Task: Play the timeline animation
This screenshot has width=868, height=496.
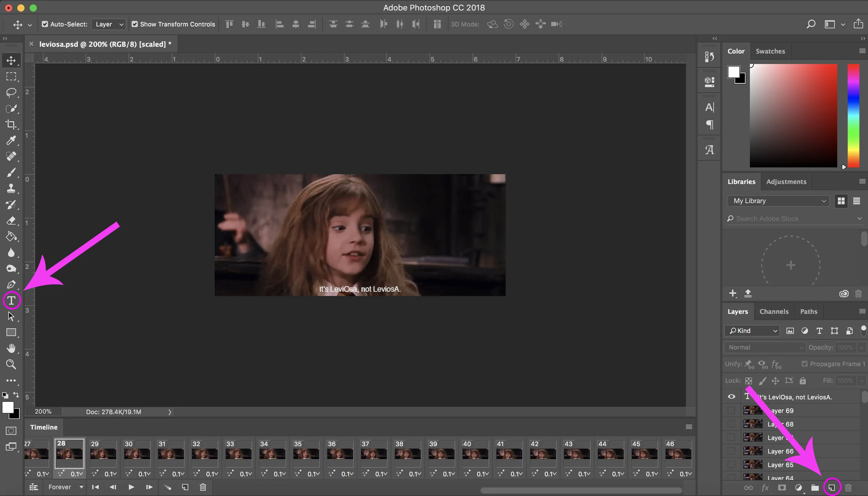Action: [131, 487]
